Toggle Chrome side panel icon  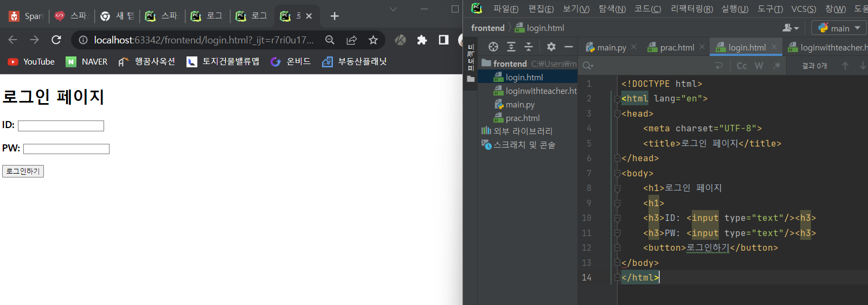click(x=443, y=40)
